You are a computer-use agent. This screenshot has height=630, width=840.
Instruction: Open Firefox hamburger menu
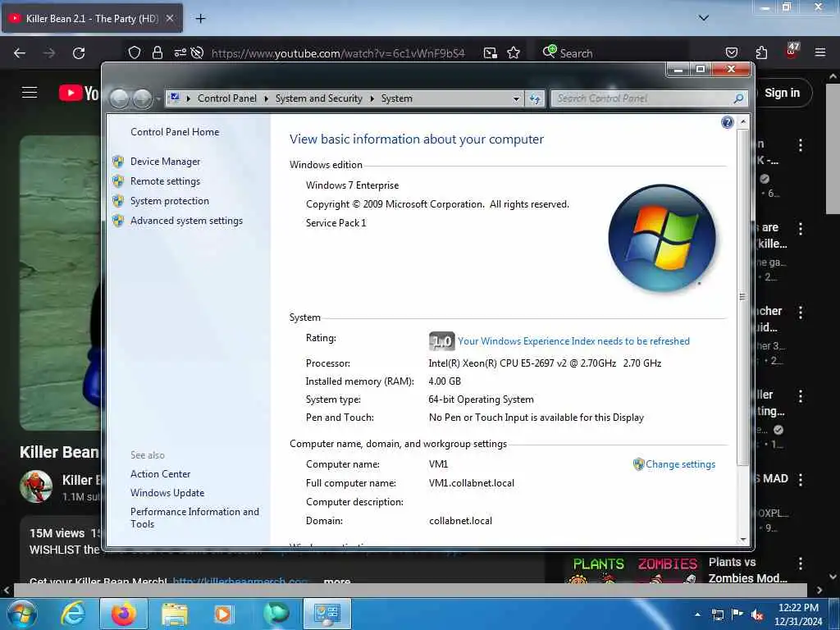click(820, 52)
